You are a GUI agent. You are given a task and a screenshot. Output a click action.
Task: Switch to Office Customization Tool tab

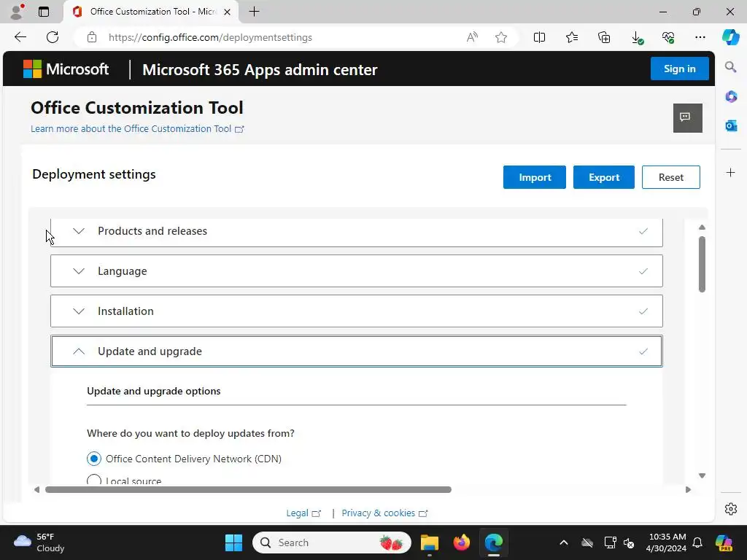coord(150,12)
